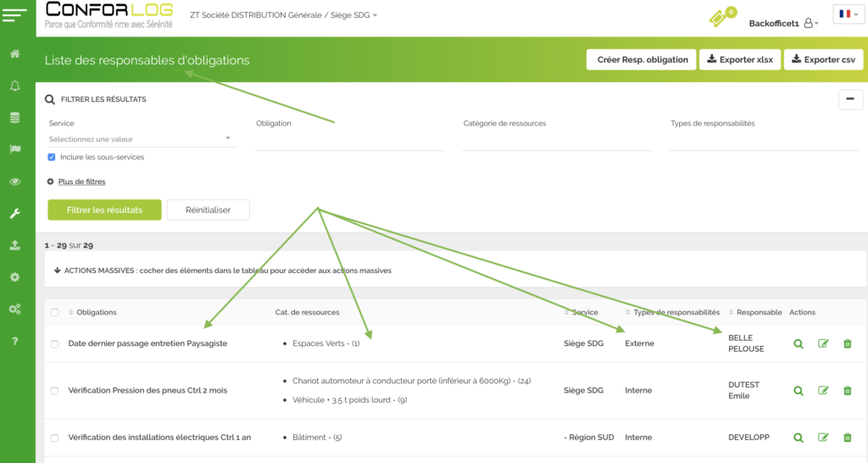Open the language flag dropdown

click(849, 14)
